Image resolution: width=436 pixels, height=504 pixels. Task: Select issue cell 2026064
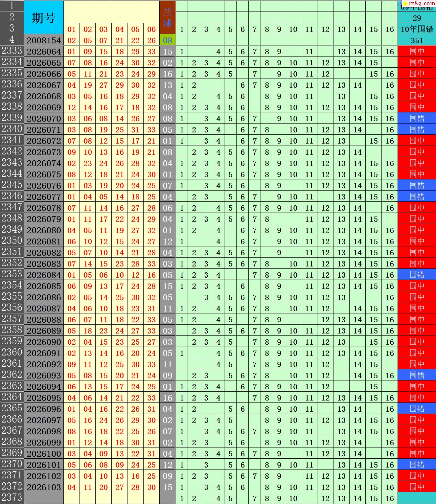click(44, 51)
